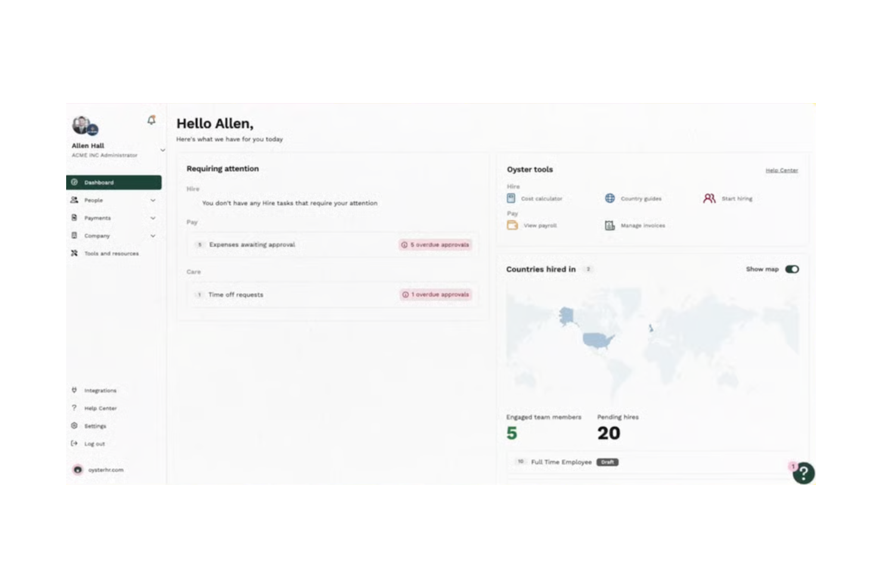Click the Payments icon in sidebar
882x588 pixels.
point(74,218)
